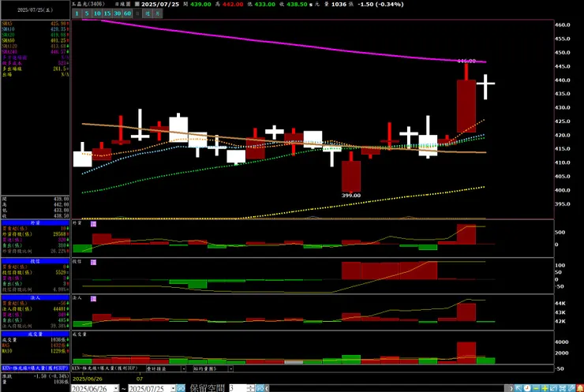Screen dimensions: 584x392
Task: Click settings icon in 投信 indicator panel
Action: [93, 263]
